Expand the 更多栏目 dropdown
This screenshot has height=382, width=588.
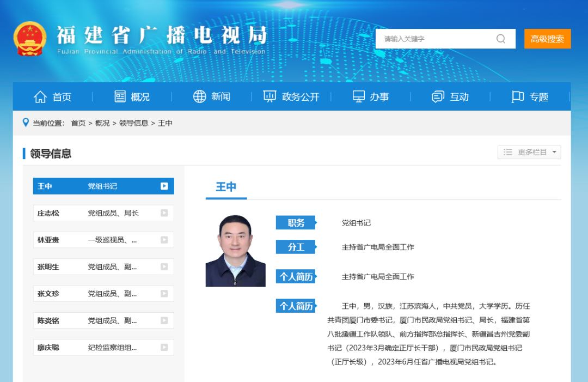click(x=529, y=152)
